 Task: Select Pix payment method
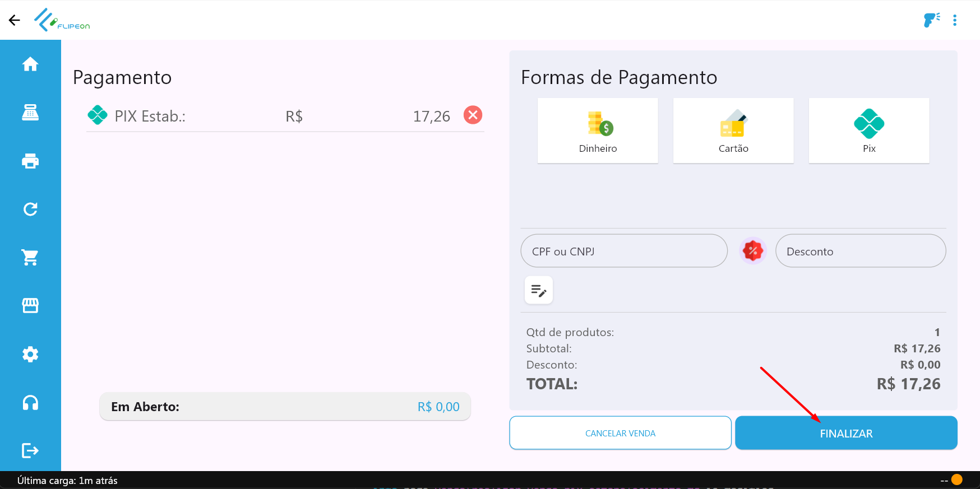[x=869, y=131]
